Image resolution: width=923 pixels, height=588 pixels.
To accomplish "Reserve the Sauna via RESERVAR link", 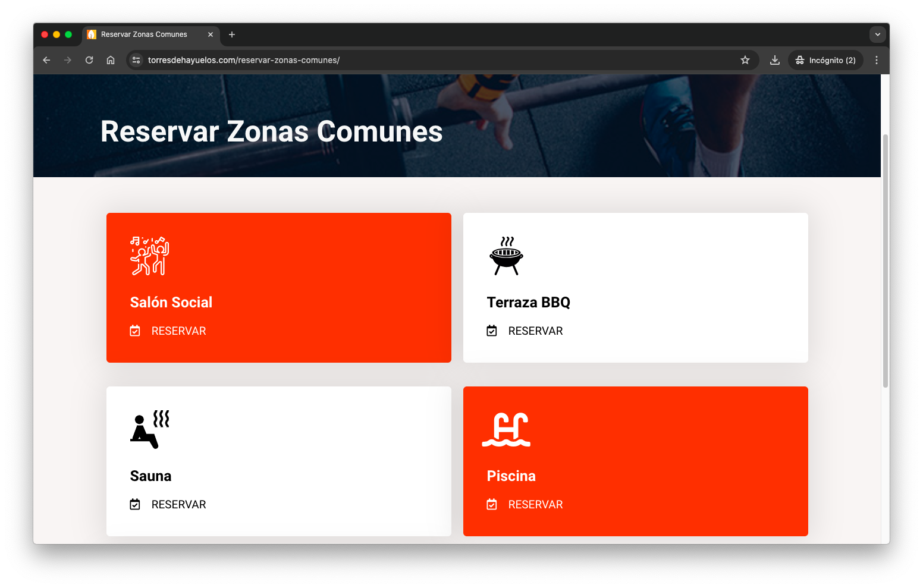I will (178, 504).
